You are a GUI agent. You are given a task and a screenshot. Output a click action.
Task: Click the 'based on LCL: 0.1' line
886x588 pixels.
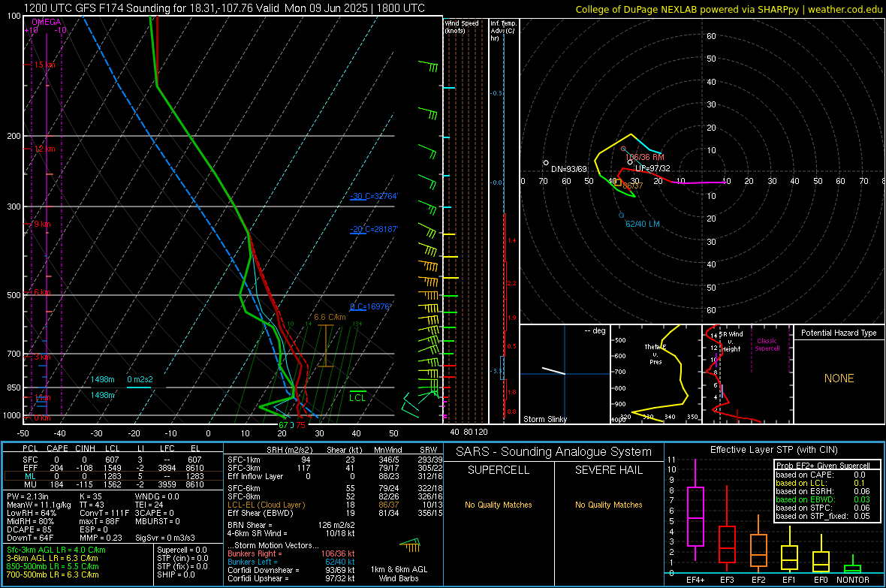pos(821,483)
